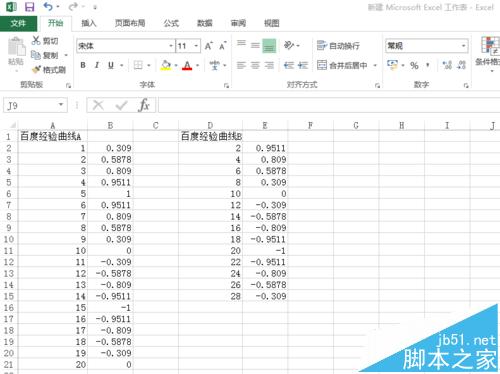This screenshot has width=500, height=374.
Task: Open the font size dropdown
Action: coord(197,46)
